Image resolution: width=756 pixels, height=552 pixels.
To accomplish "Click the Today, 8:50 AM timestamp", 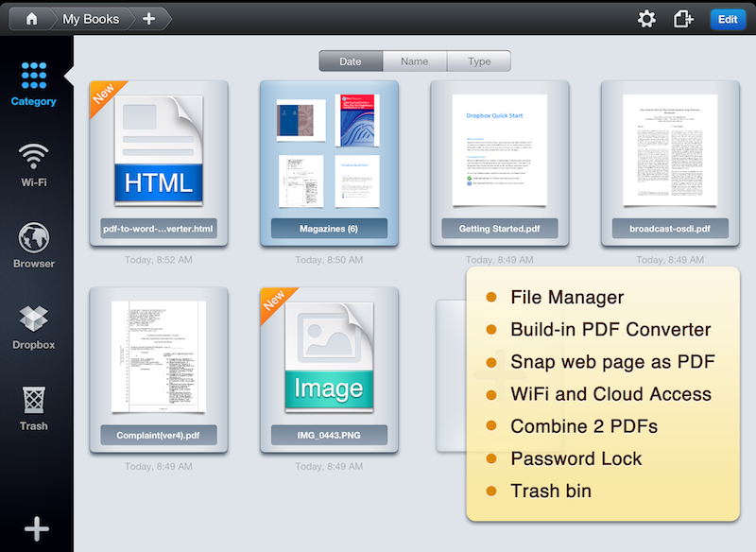I will (329, 260).
